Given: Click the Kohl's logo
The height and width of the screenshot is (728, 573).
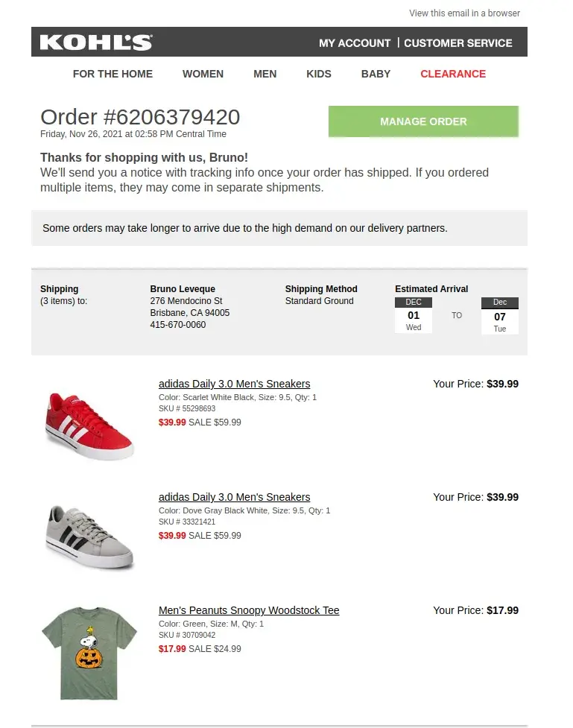Looking at the screenshot, I should (x=96, y=42).
